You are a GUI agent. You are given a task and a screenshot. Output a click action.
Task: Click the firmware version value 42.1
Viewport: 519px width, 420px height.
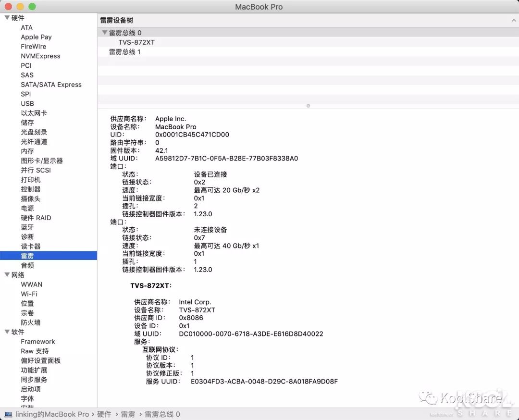point(161,150)
